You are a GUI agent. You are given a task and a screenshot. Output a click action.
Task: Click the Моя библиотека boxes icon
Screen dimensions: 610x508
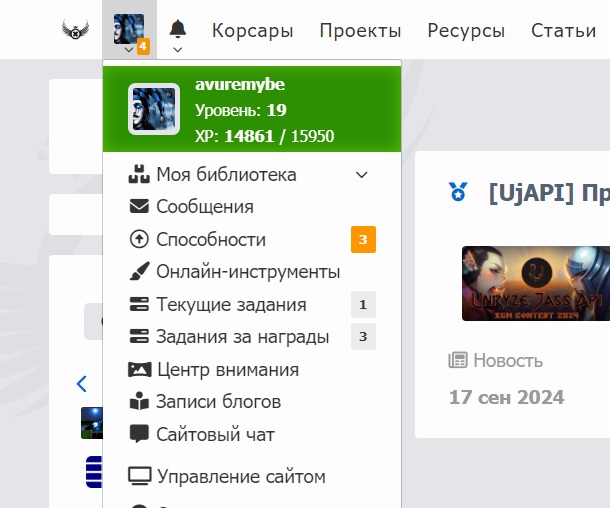(x=139, y=174)
